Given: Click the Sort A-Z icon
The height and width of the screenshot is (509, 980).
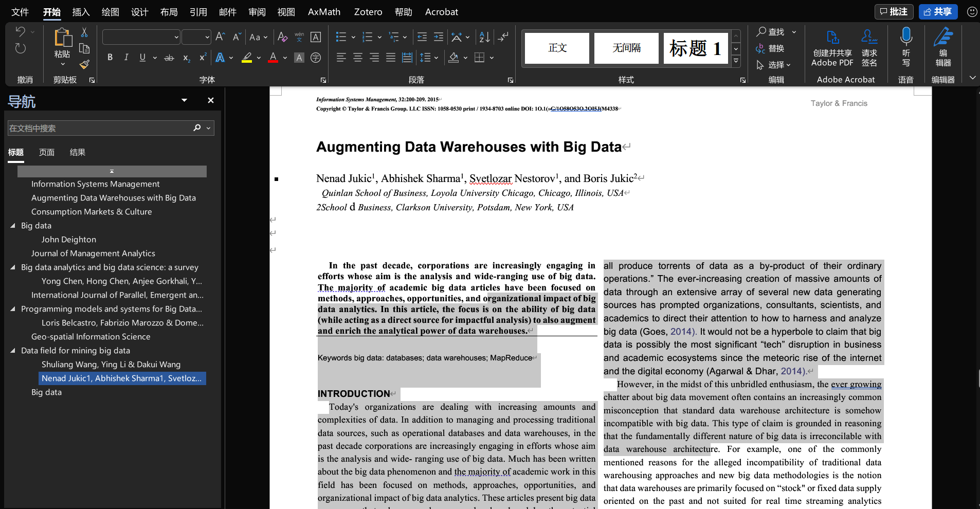Looking at the screenshot, I should [484, 37].
